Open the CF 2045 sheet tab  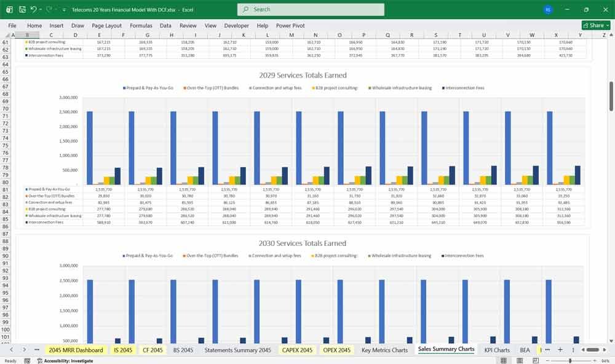pos(153,350)
